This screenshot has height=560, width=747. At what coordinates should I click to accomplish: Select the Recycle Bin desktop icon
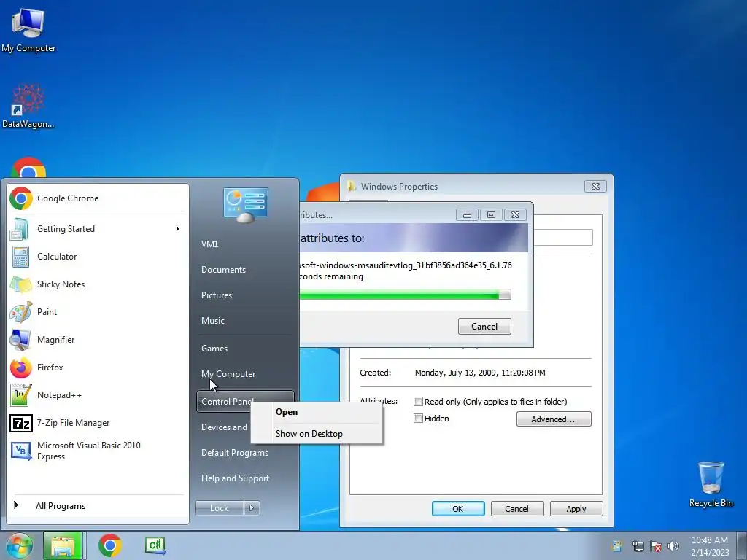click(x=711, y=484)
